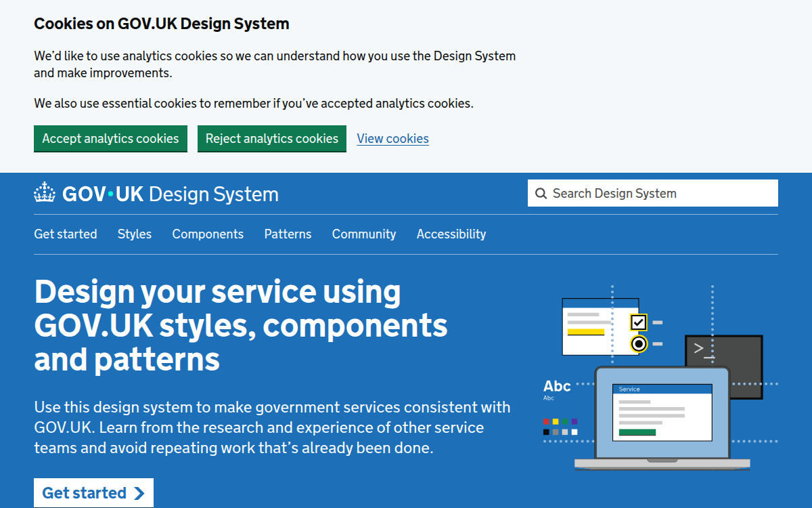
Task: Click the paragraph starting 'Use this design system'
Action: pyautogui.click(x=272, y=427)
